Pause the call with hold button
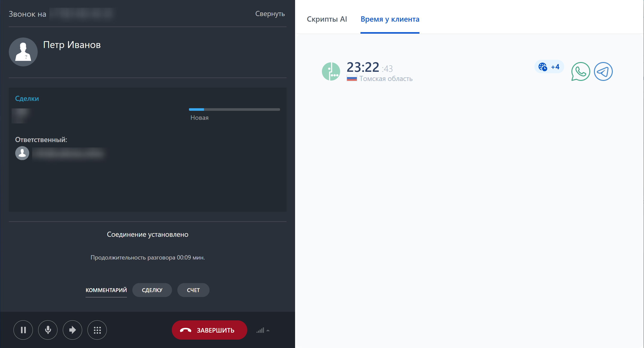 point(23,330)
